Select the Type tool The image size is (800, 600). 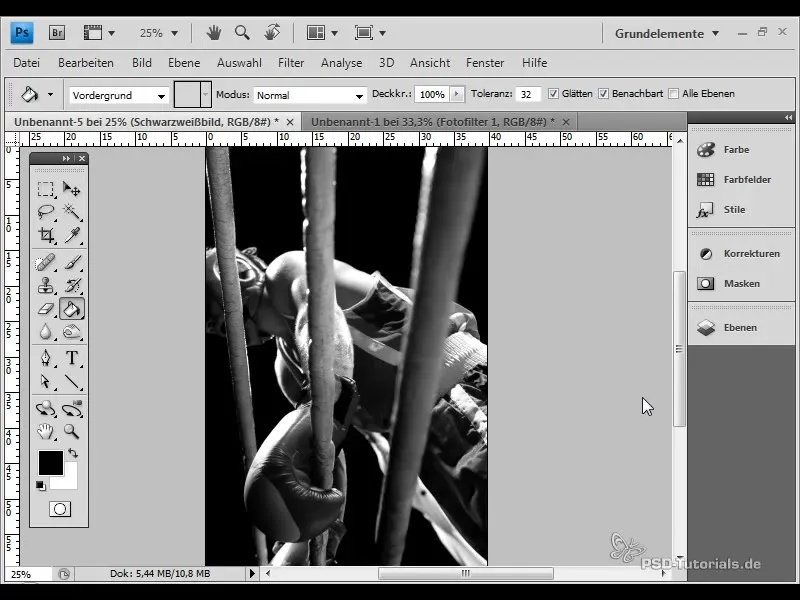(x=72, y=358)
